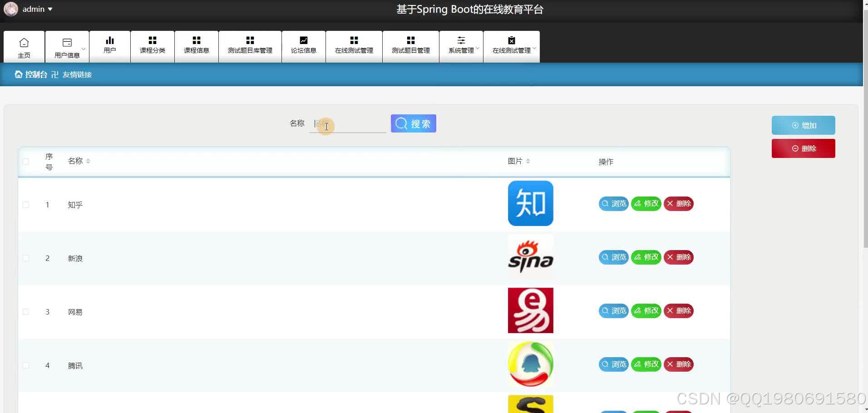This screenshot has height=413, width=868.
Task: Click 删除 button in 网易 row
Action: coord(679,310)
